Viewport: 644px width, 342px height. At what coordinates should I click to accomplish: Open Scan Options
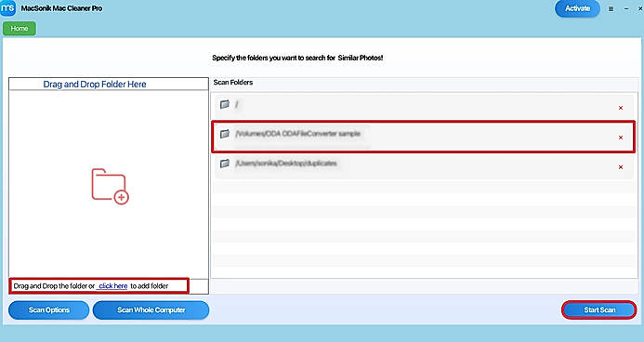[x=49, y=310]
